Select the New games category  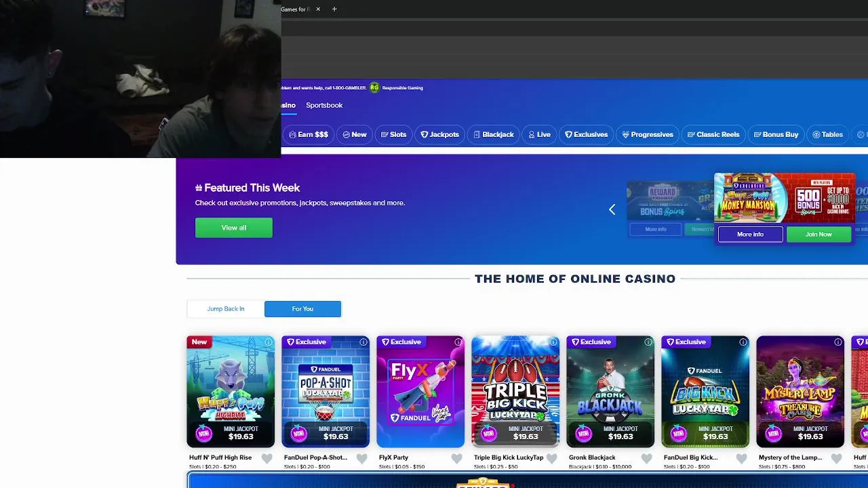pyautogui.click(x=355, y=134)
